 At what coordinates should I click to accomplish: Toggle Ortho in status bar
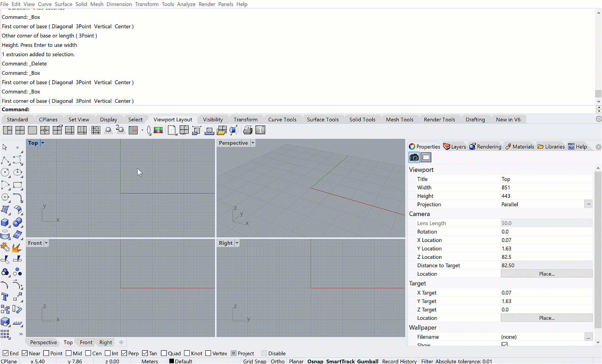[x=277, y=361]
